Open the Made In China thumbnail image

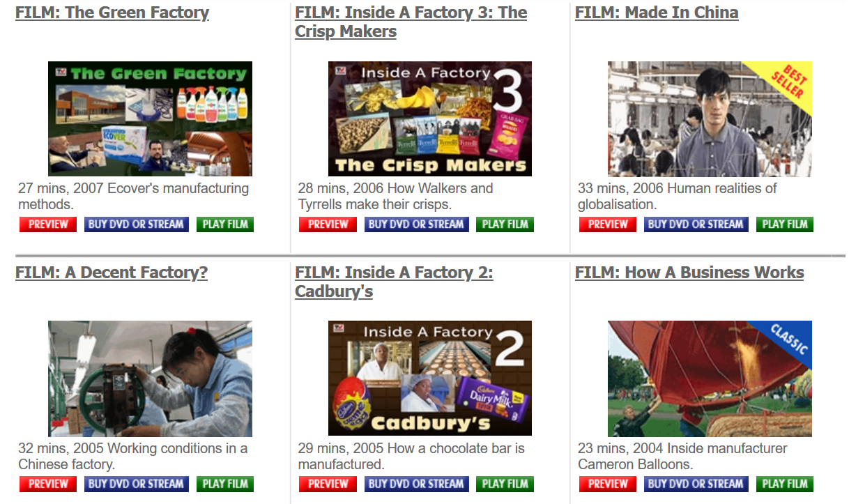pos(710,119)
